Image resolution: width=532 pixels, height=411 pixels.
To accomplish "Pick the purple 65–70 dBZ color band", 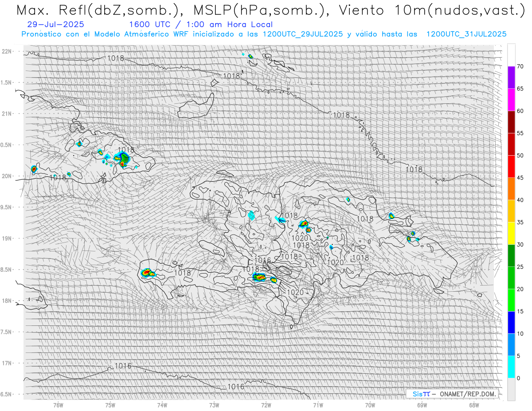I will click(x=511, y=78).
